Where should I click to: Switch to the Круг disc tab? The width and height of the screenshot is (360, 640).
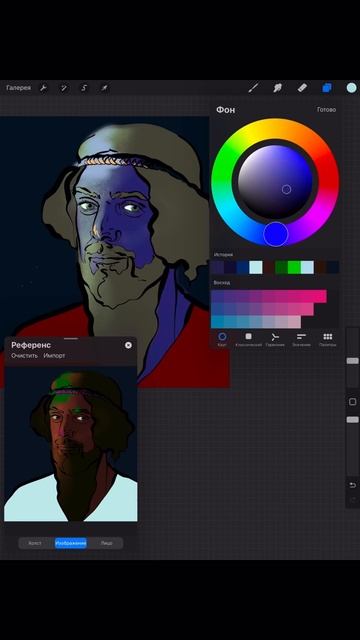pos(222,339)
